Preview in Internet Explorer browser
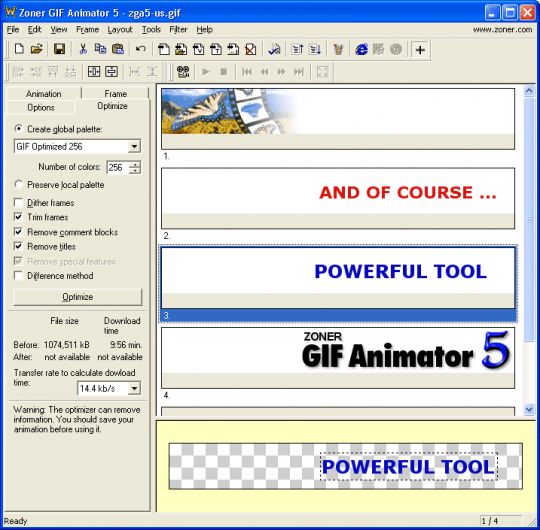Image resolution: width=540 pixels, height=530 pixels. point(361,49)
